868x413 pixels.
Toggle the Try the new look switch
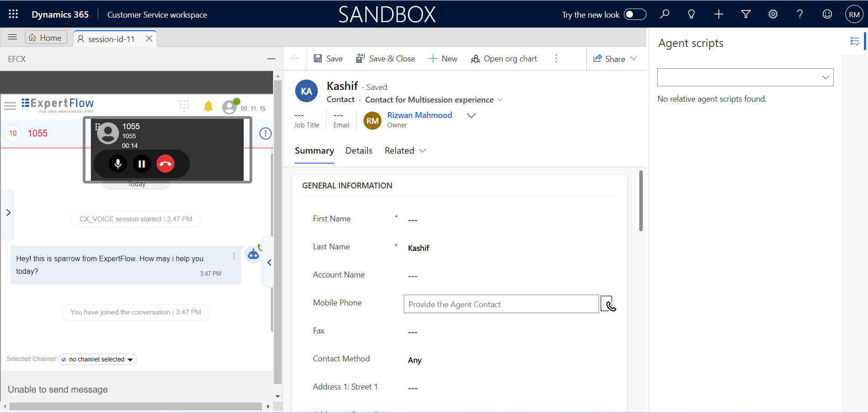pos(635,14)
